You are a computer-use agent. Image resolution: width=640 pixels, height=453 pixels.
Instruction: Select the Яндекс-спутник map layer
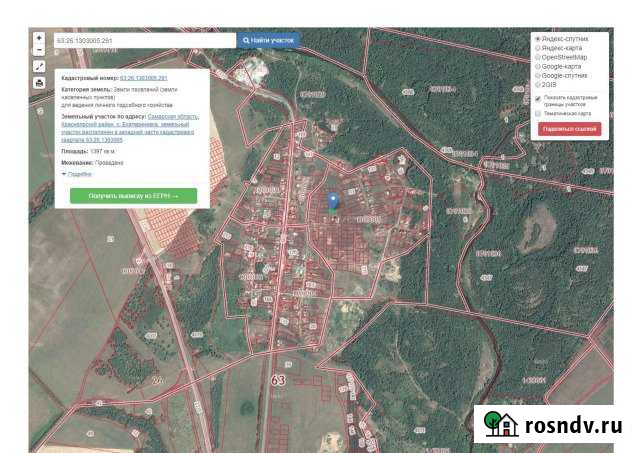(x=538, y=39)
